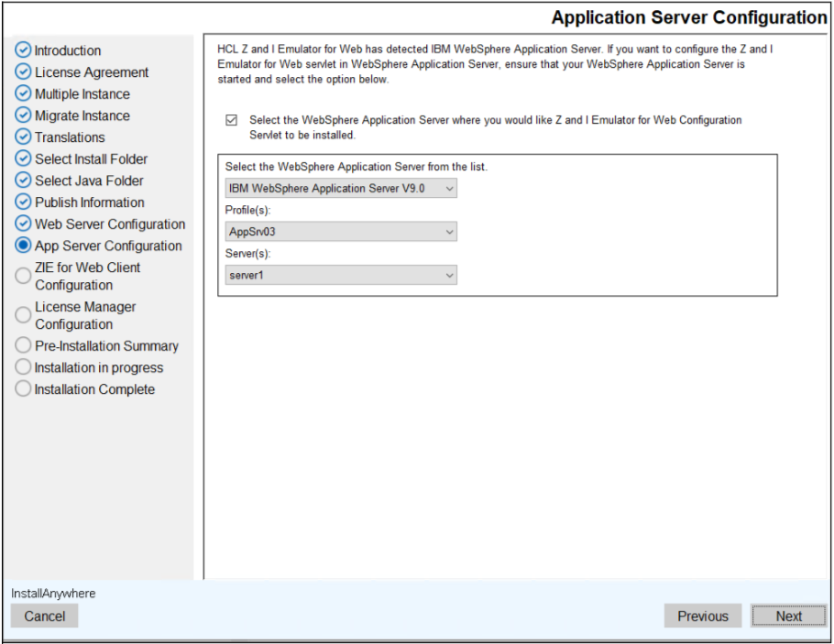Viewport: 834px width, 644px height.
Task: Select the Installation in progress label
Action: [98, 367]
